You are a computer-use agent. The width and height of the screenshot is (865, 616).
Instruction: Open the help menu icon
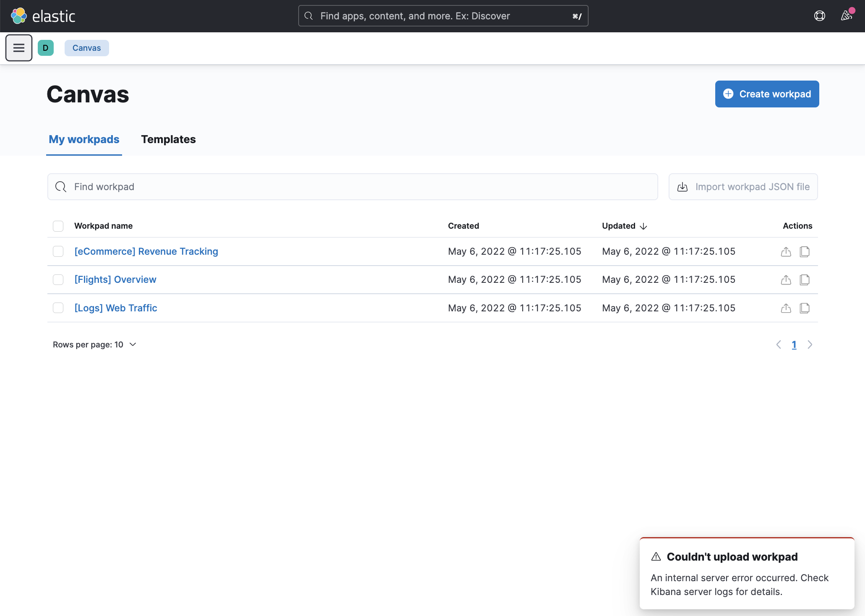point(819,16)
